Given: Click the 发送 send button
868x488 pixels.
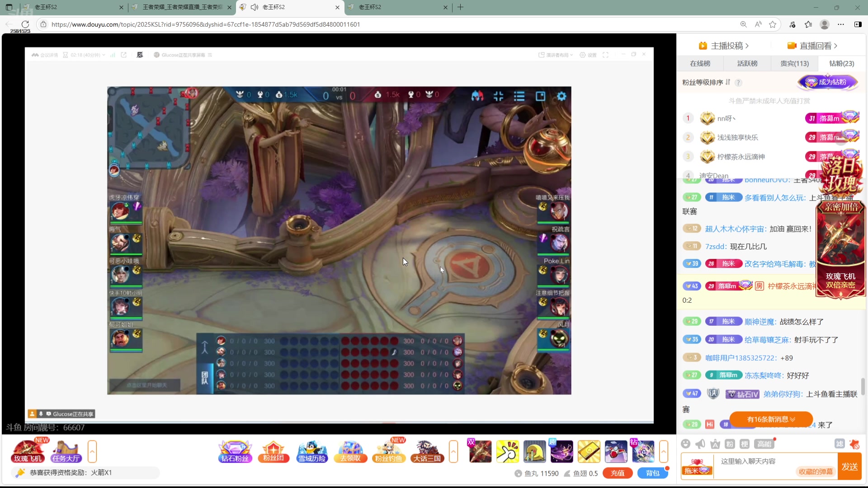Looking at the screenshot, I should click(x=849, y=467).
